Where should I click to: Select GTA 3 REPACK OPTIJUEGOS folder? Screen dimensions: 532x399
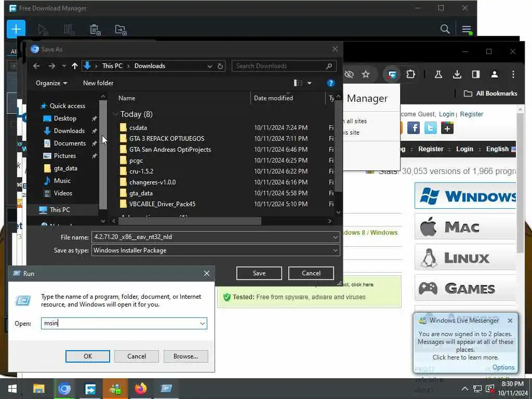click(x=167, y=139)
